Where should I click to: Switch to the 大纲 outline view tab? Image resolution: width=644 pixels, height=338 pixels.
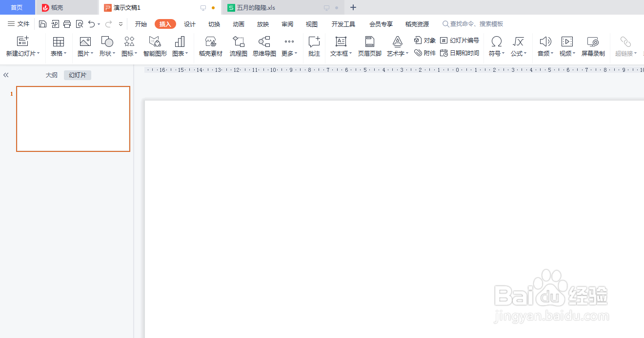[51, 75]
